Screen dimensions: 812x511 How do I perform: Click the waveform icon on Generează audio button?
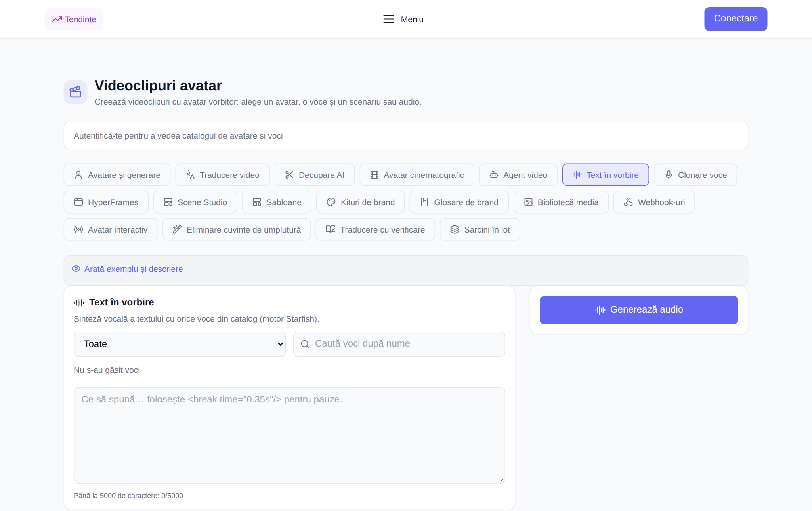tap(600, 310)
